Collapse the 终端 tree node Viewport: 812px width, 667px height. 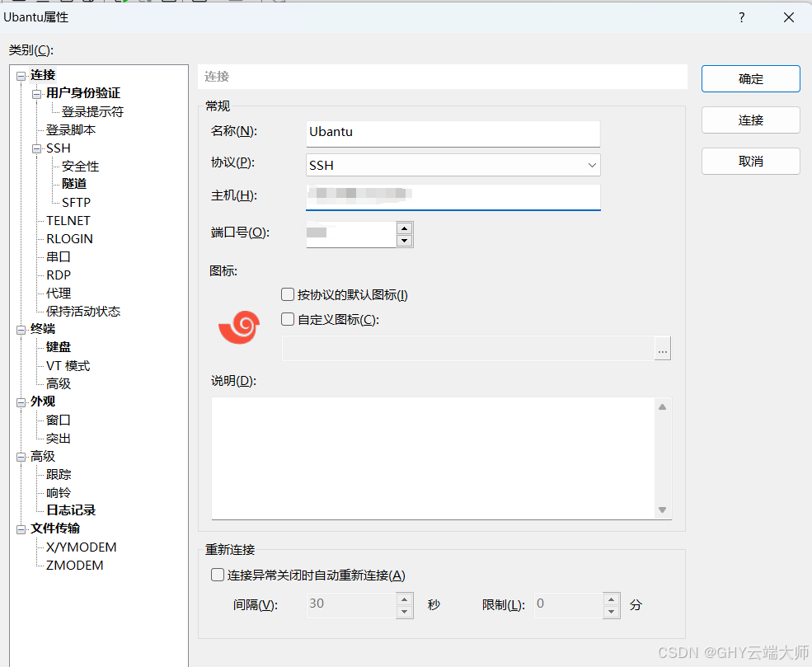tap(21, 330)
